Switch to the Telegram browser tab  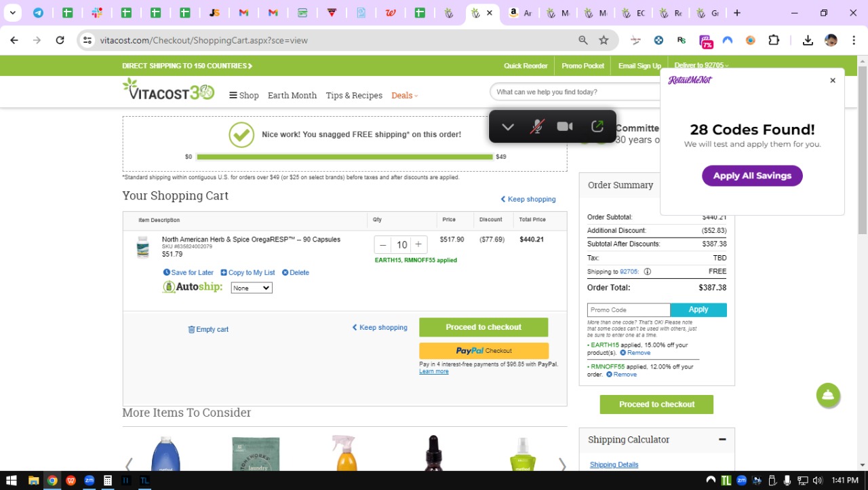click(38, 13)
